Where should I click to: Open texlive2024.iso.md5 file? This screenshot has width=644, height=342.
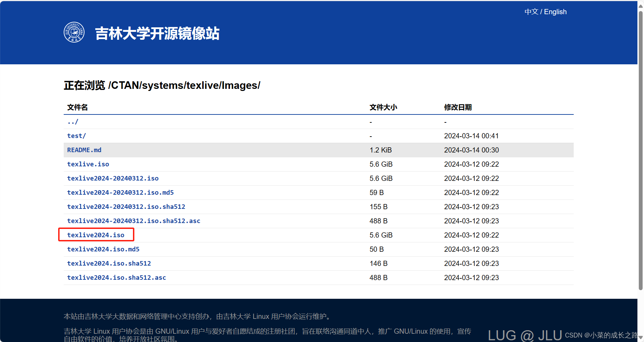(103, 249)
